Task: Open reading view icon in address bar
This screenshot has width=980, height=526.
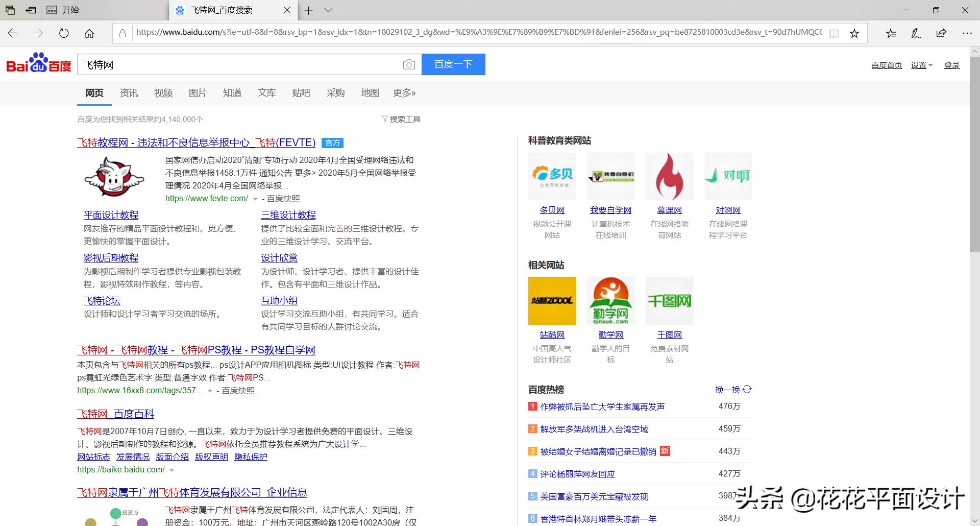Action: click(834, 33)
